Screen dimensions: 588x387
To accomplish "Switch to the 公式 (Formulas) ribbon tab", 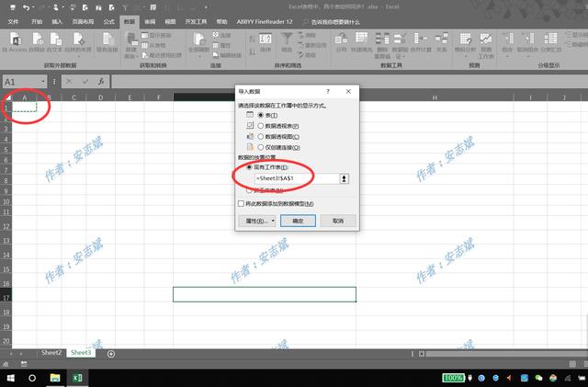I will tap(108, 22).
